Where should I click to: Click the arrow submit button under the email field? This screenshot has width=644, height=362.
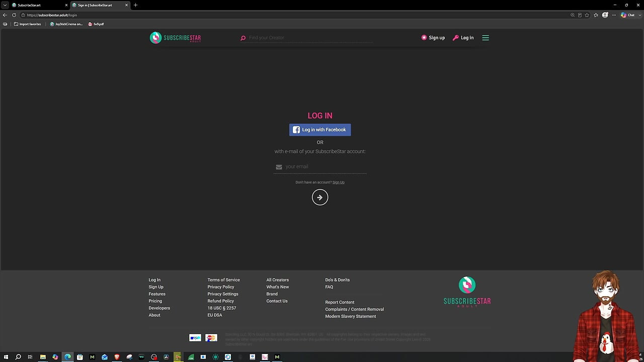(320, 198)
